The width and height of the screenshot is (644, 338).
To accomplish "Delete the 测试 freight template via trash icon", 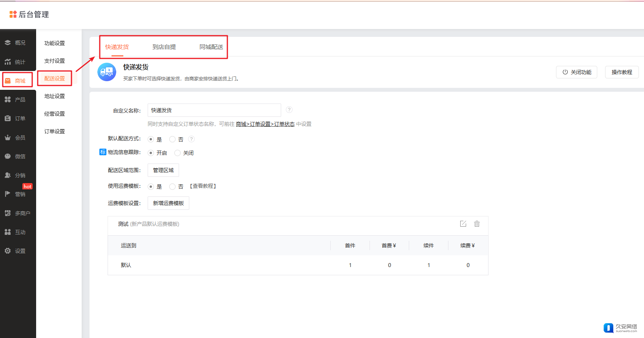I will 477,224.
